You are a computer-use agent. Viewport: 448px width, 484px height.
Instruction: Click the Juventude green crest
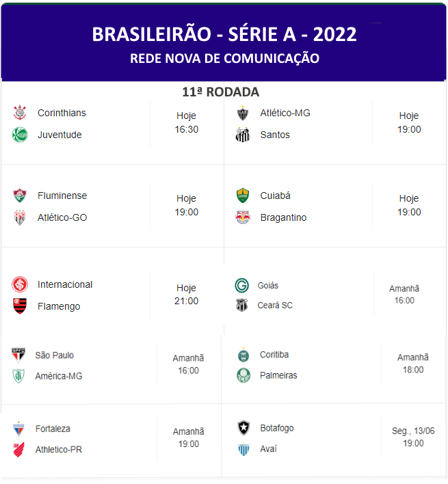tap(20, 135)
